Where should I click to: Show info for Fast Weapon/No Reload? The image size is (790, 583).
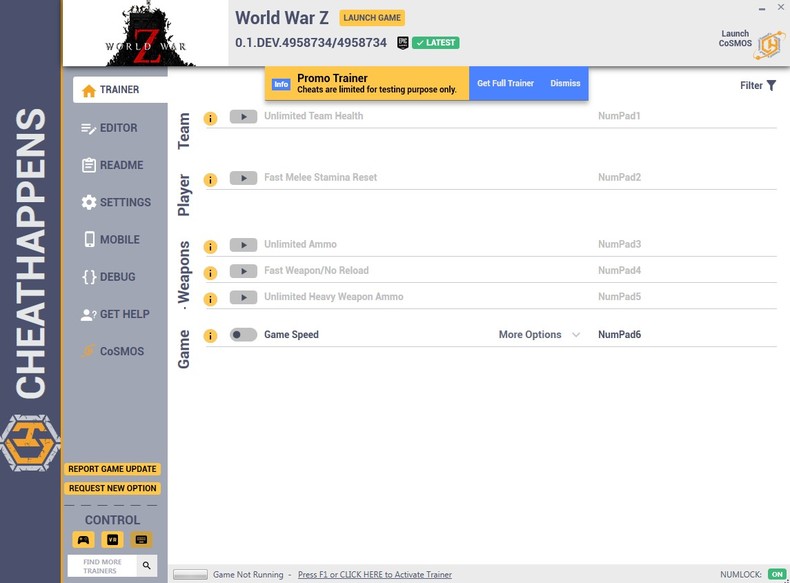click(210, 273)
